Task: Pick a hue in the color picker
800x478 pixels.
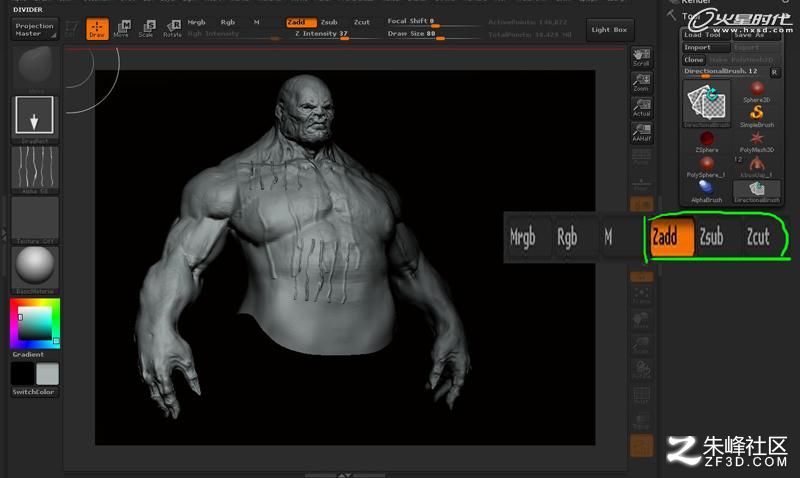Action: pyautogui.click(x=35, y=323)
